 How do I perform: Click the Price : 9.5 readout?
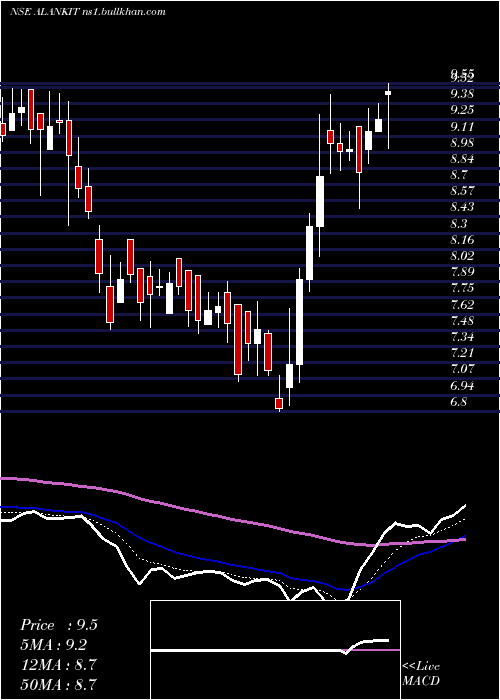(59, 625)
